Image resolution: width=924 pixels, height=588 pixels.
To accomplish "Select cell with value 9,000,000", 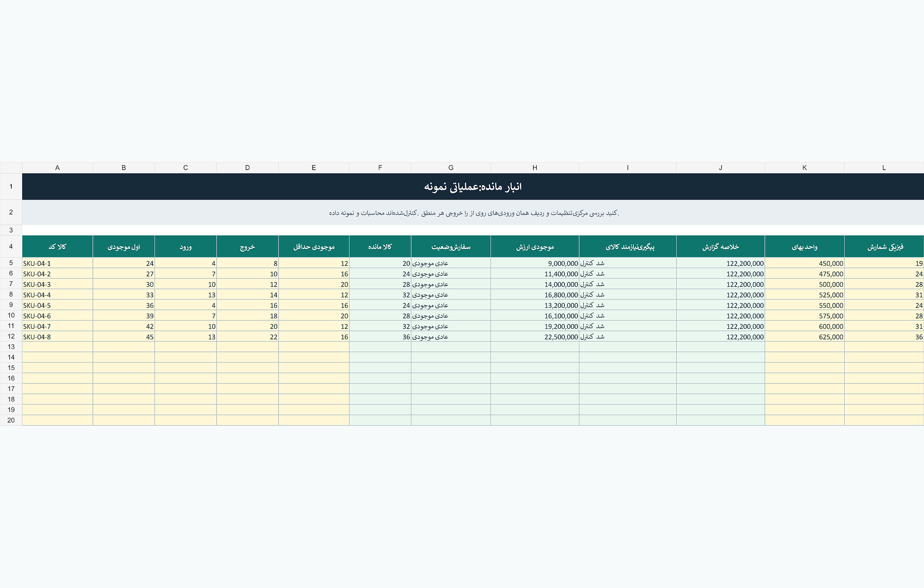I will tap(535, 263).
